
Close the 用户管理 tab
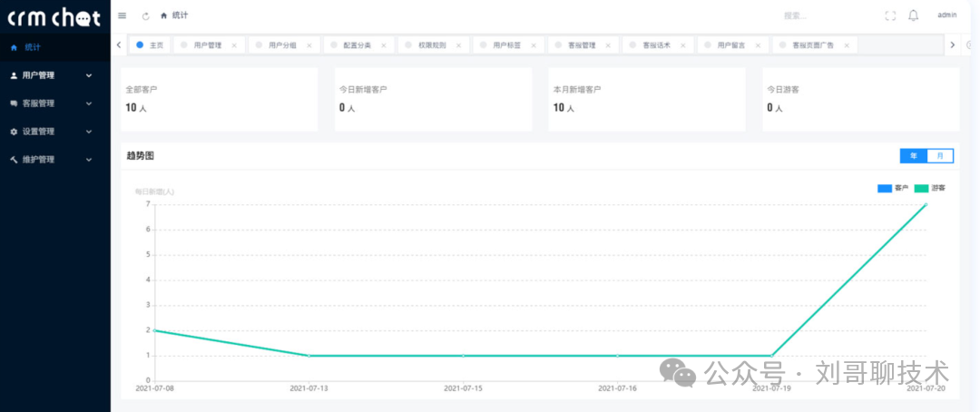(x=234, y=45)
